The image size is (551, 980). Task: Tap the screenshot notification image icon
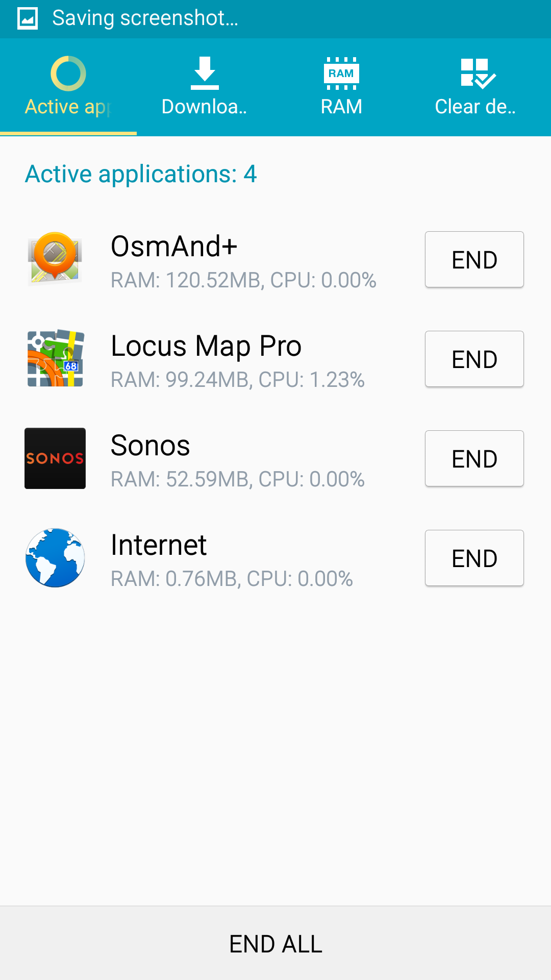tap(28, 19)
